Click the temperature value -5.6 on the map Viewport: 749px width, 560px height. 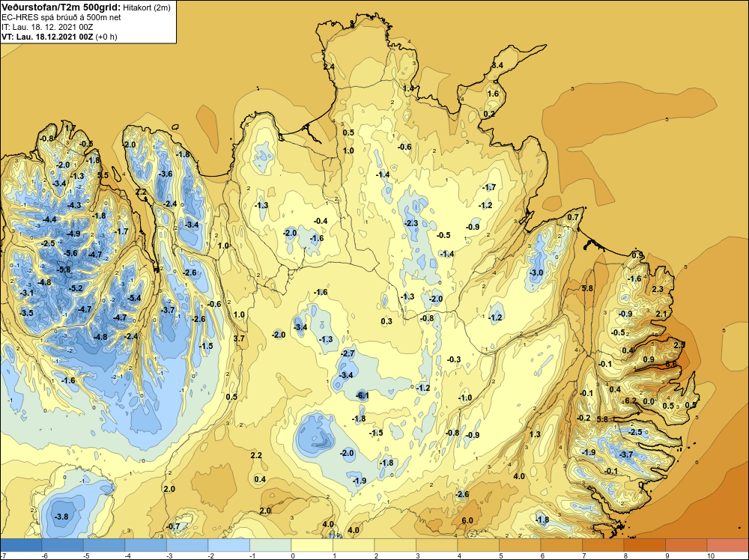(x=70, y=253)
